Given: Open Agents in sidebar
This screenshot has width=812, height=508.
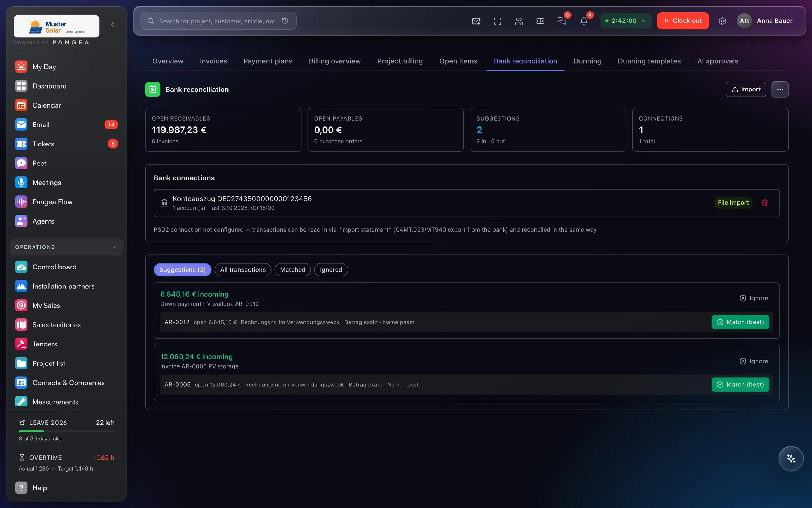Looking at the screenshot, I should pos(66,221).
